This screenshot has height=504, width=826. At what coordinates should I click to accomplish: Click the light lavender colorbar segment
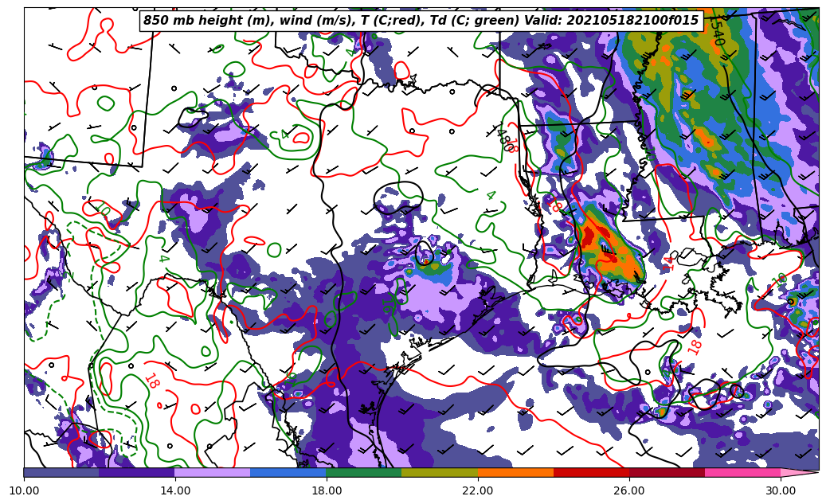(x=213, y=472)
